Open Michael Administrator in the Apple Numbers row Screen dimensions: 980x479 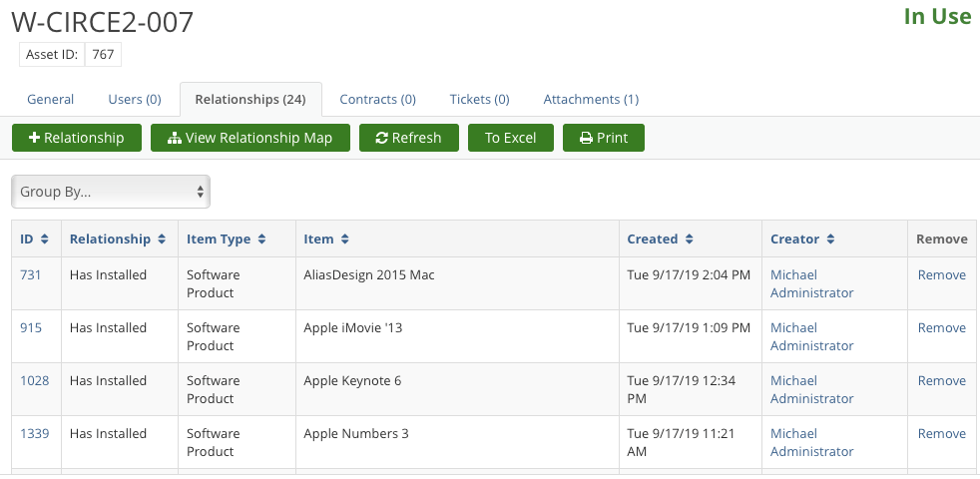point(812,442)
